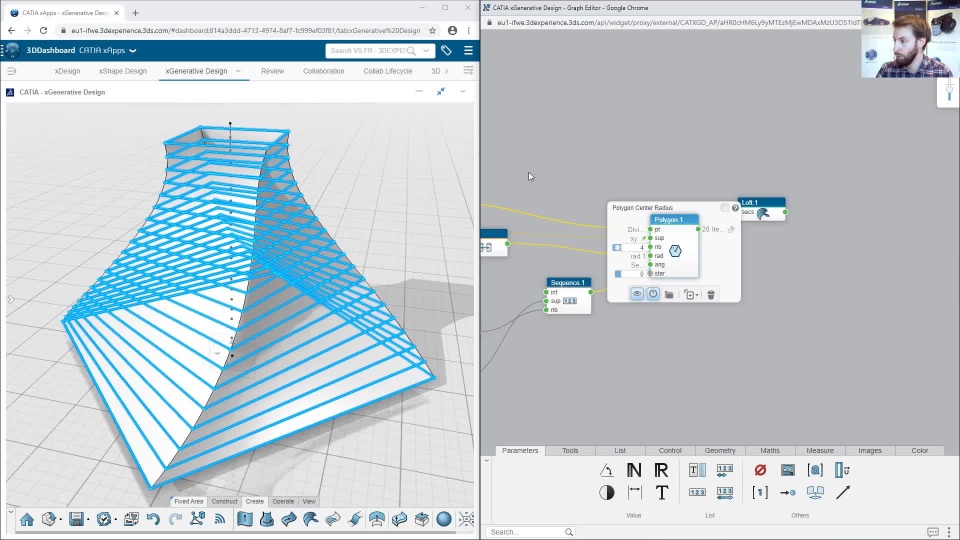The height and width of the screenshot is (540, 960).
Task: Insert a Length parameter icon
Action: pos(634,492)
